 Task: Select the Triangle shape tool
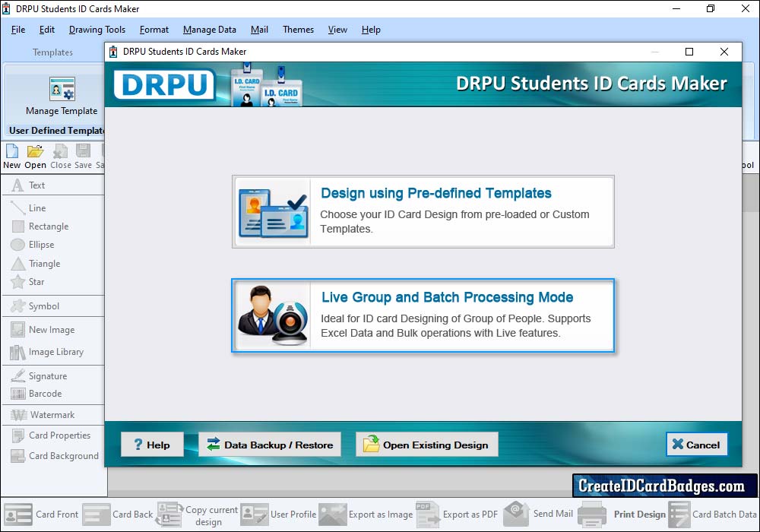tap(36, 264)
